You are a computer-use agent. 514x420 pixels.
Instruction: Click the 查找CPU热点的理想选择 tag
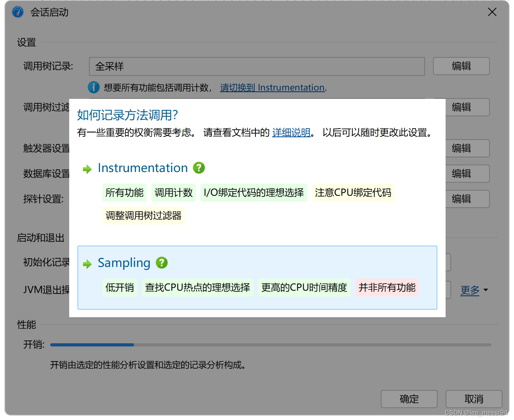pos(198,288)
